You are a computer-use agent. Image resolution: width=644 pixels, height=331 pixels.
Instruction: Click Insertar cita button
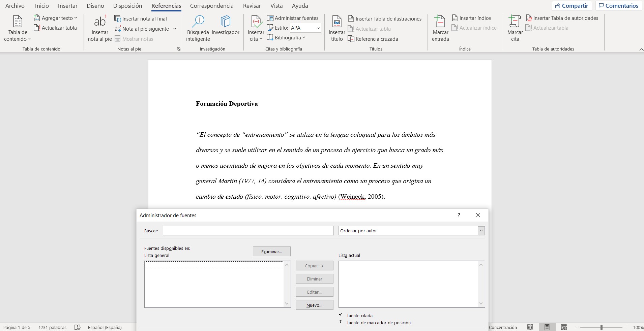click(x=256, y=28)
